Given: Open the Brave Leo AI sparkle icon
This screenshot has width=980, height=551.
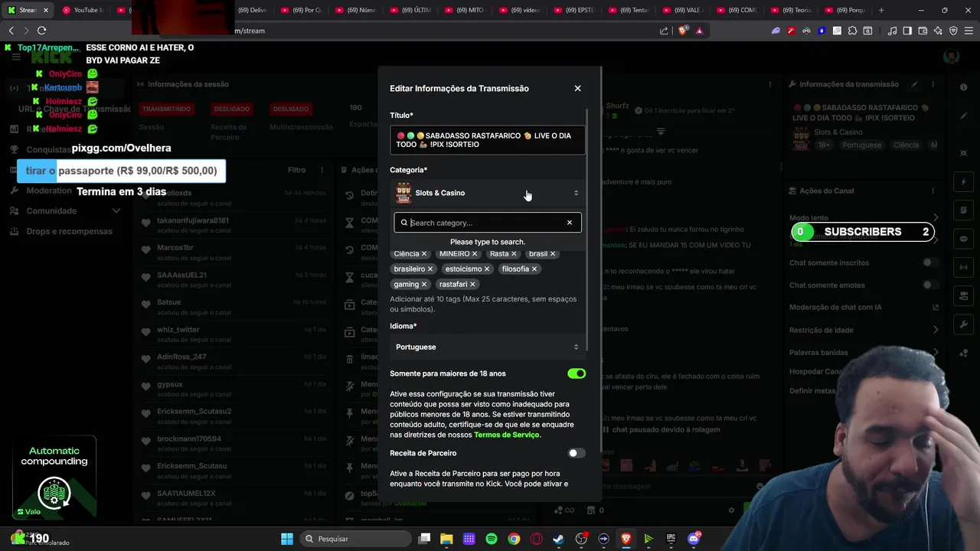Looking at the screenshot, I should tap(938, 31).
